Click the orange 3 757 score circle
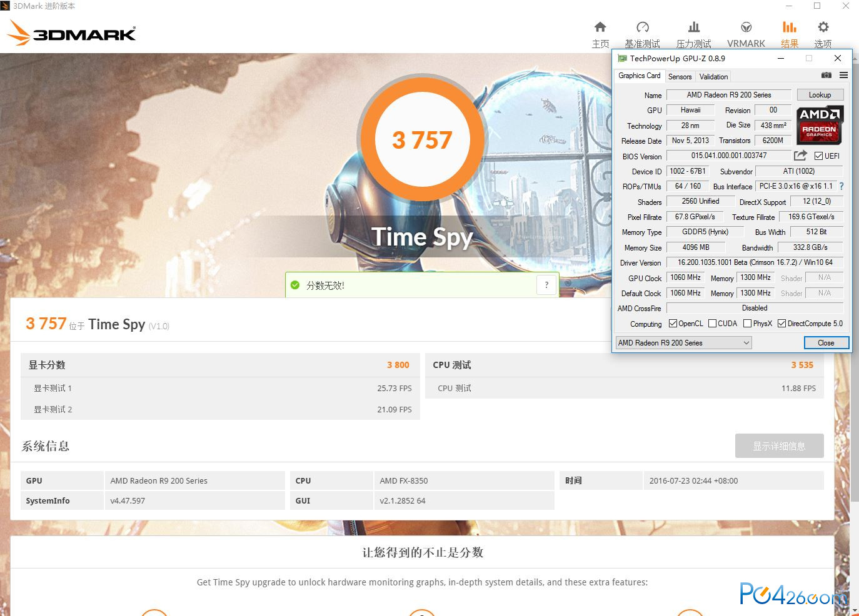The image size is (859, 616). [x=422, y=139]
